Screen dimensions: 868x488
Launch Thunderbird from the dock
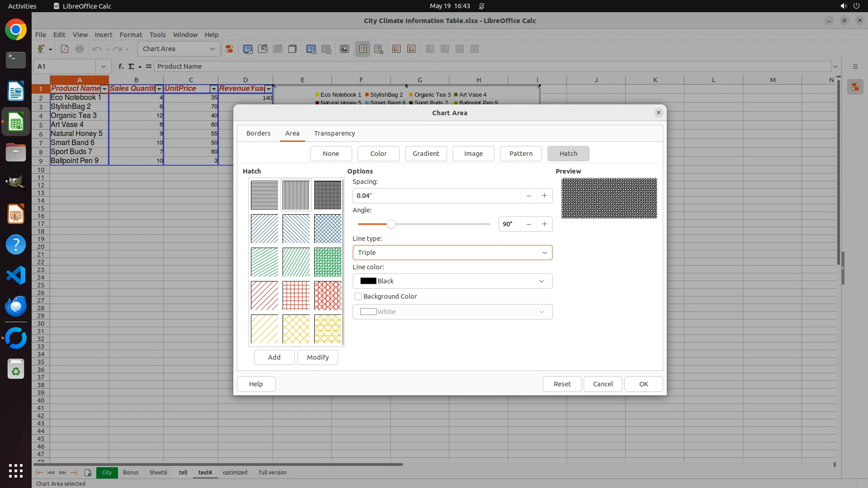(x=16, y=306)
